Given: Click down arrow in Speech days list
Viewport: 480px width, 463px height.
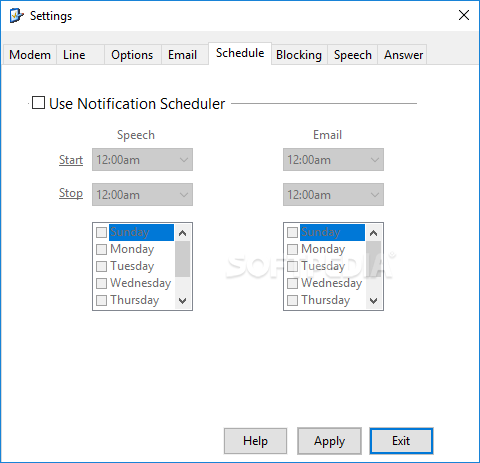Looking at the screenshot, I should (182, 301).
